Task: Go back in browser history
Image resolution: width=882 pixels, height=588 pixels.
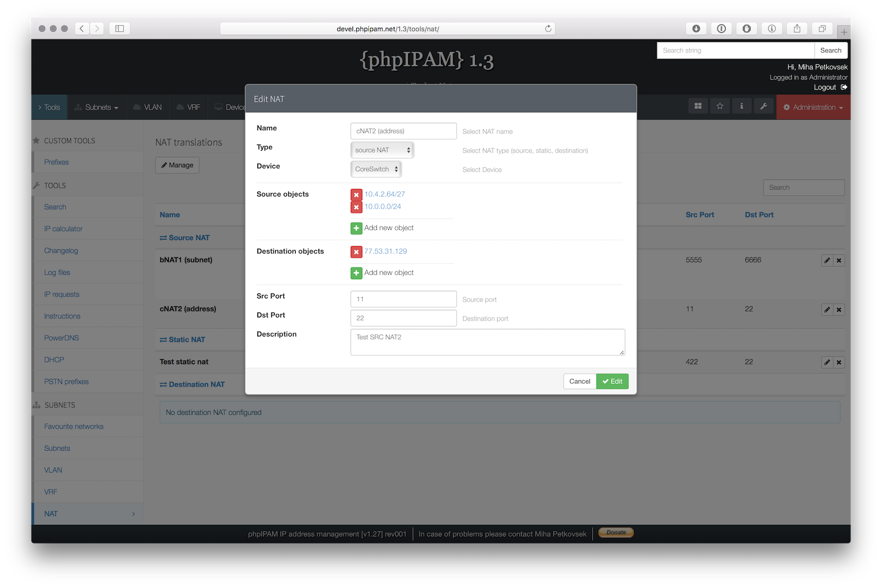Action: pyautogui.click(x=82, y=28)
